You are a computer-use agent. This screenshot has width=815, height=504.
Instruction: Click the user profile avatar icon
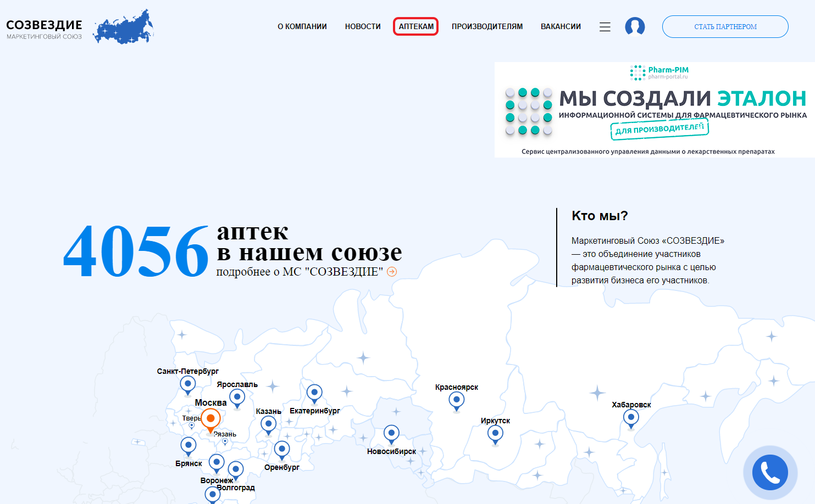pyautogui.click(x=635, y=26)
